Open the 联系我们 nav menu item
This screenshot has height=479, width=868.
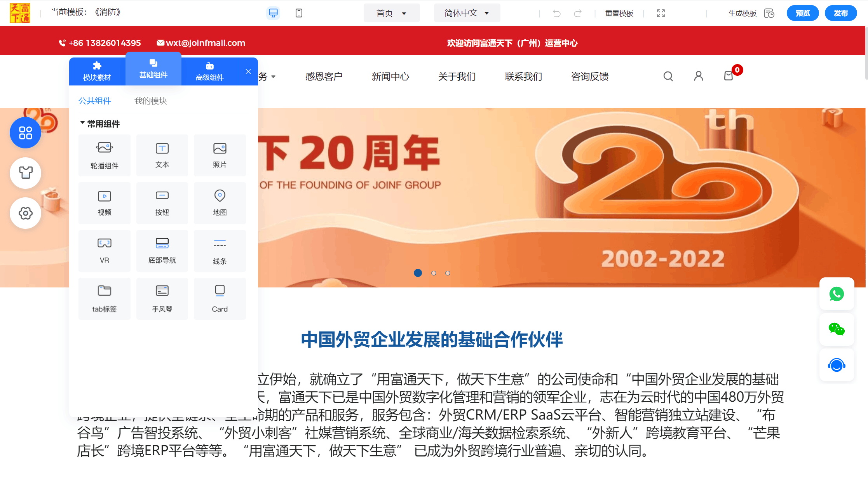(523, 77)
